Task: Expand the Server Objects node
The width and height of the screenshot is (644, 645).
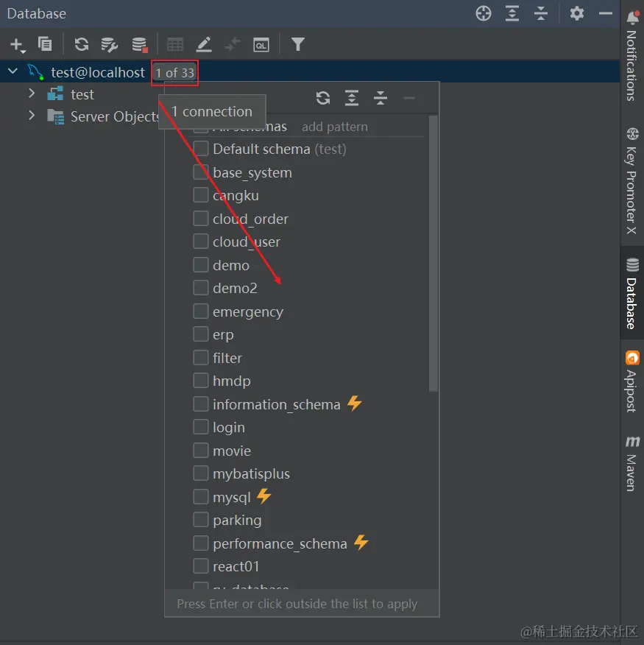Action: point(32,116)
